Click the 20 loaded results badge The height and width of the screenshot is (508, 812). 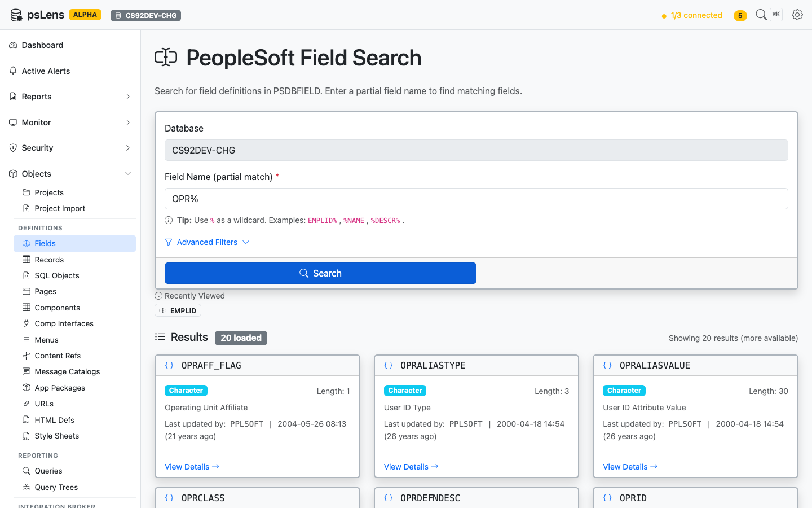pyautogui.click(x=241, y=338)
